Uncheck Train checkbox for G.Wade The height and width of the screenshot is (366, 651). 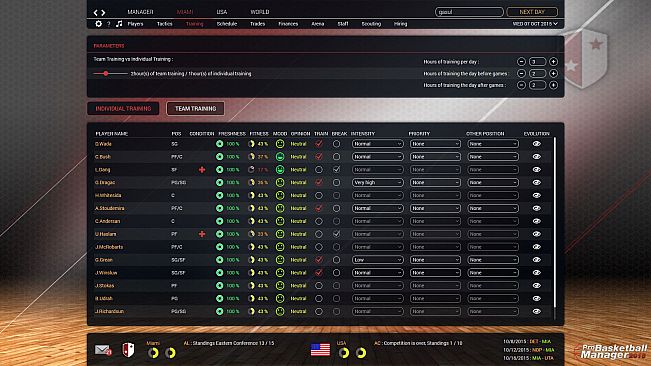click(319, 144)
